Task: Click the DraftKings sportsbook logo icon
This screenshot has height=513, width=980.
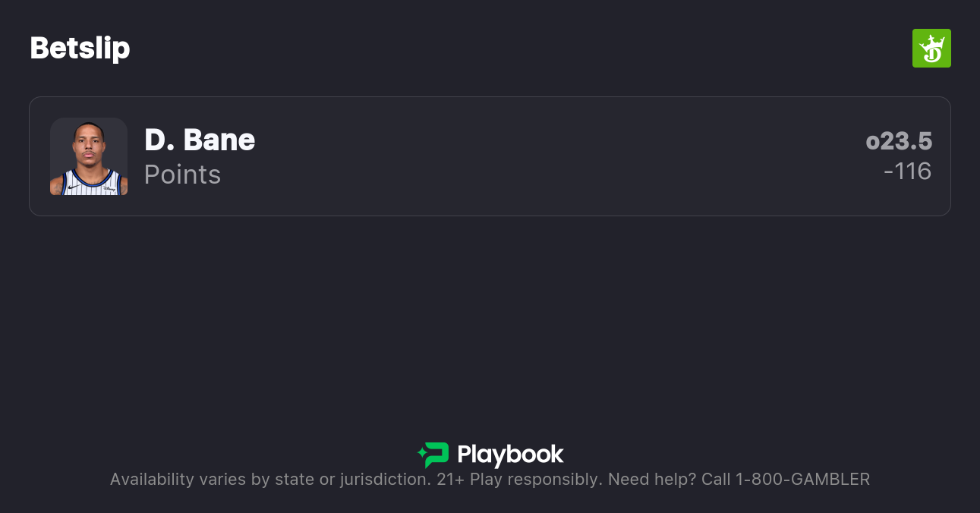Action: (931, 49)
